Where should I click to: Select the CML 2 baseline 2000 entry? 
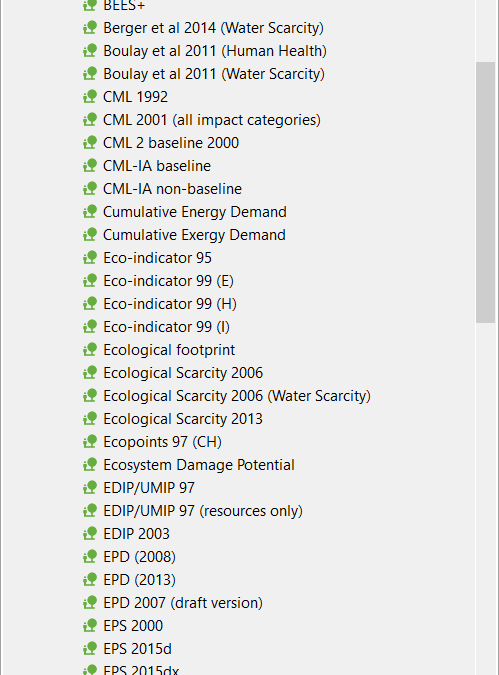pyautogui.click(x=171, y=142)
